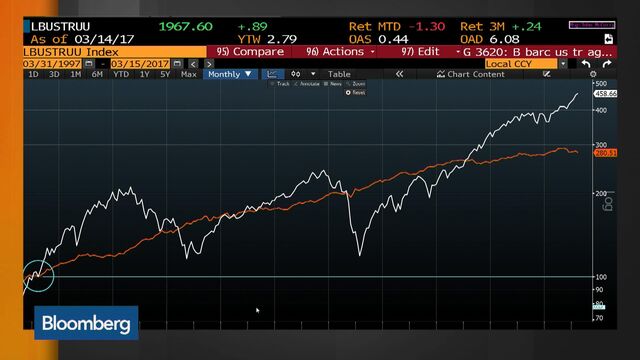Click the LBUSTRUU ticker header text
640x360 pixels.
(x=60, y=27)
